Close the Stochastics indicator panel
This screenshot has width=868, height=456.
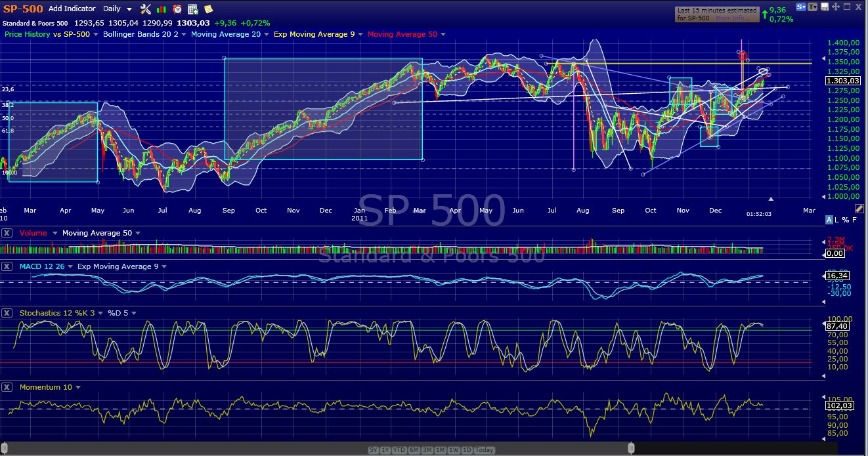[x=7, y=313]
